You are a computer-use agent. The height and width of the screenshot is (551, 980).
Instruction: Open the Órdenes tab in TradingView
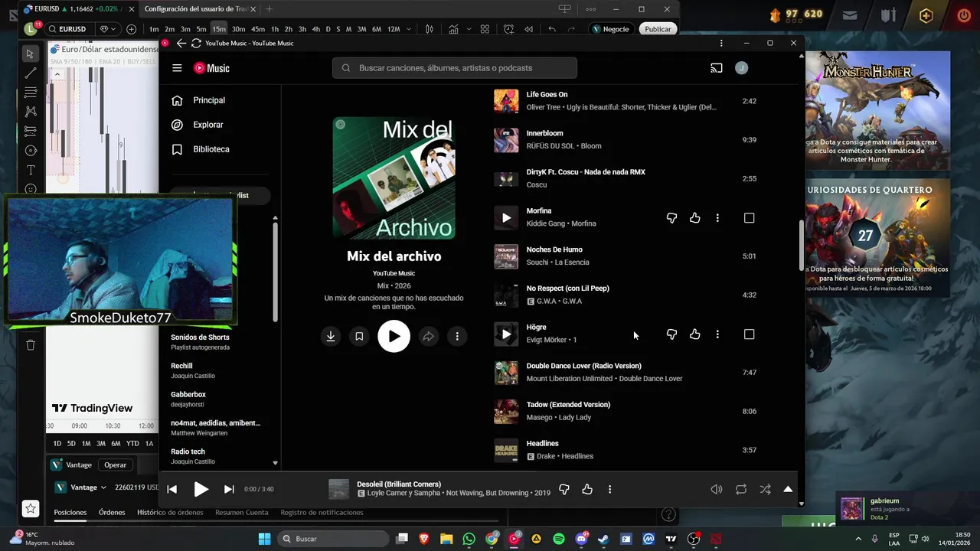(112, 513)
